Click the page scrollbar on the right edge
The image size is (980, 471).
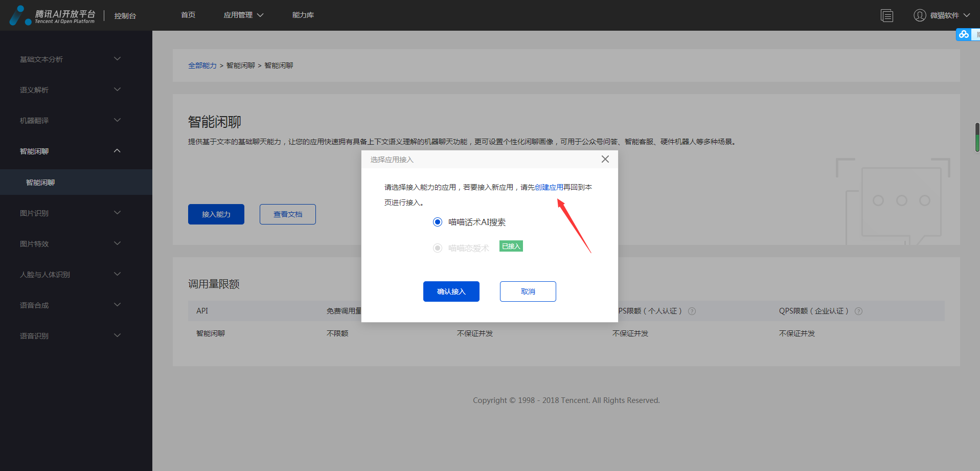[x=977, y=137]
